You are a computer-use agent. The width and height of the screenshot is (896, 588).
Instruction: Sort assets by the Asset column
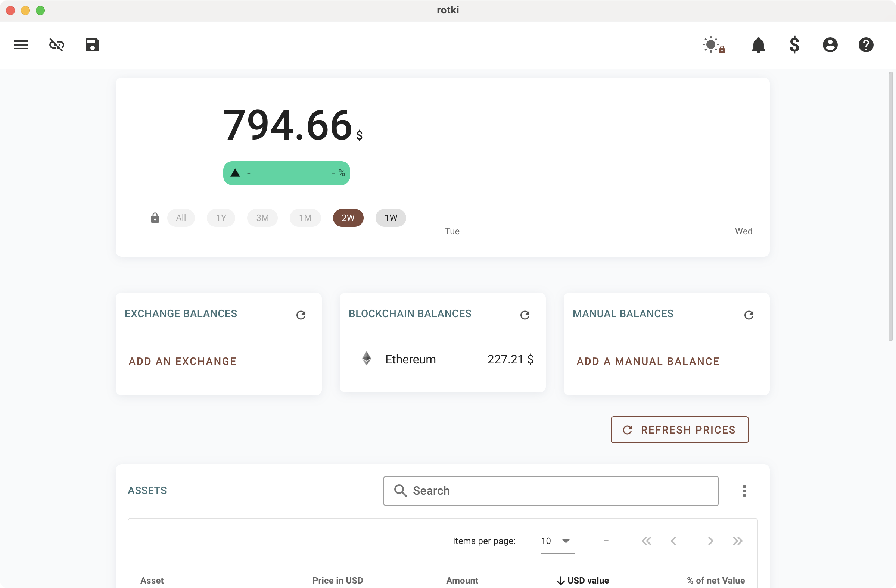pyautogui.click(x=152, y=580)
